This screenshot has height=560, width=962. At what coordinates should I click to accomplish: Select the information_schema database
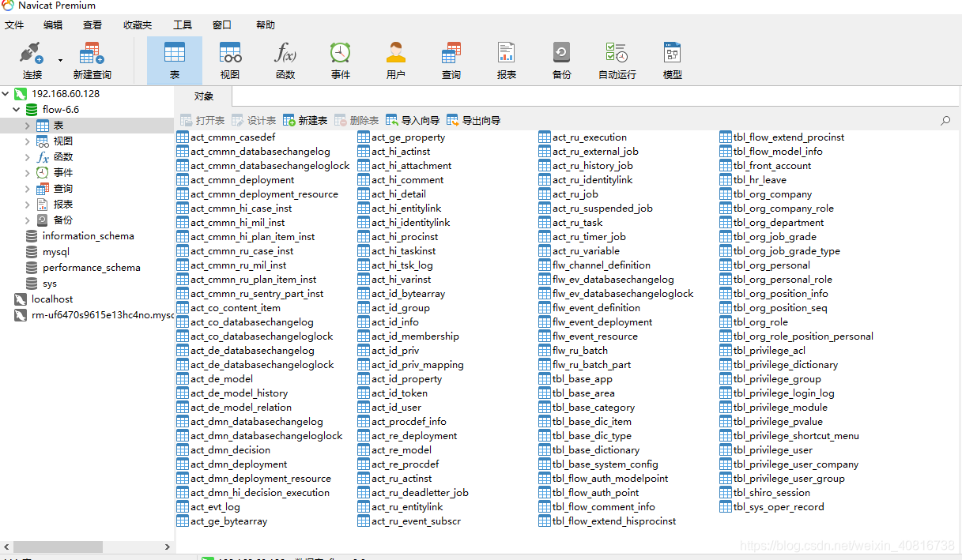pyautogui.click(x=88, y=236)
